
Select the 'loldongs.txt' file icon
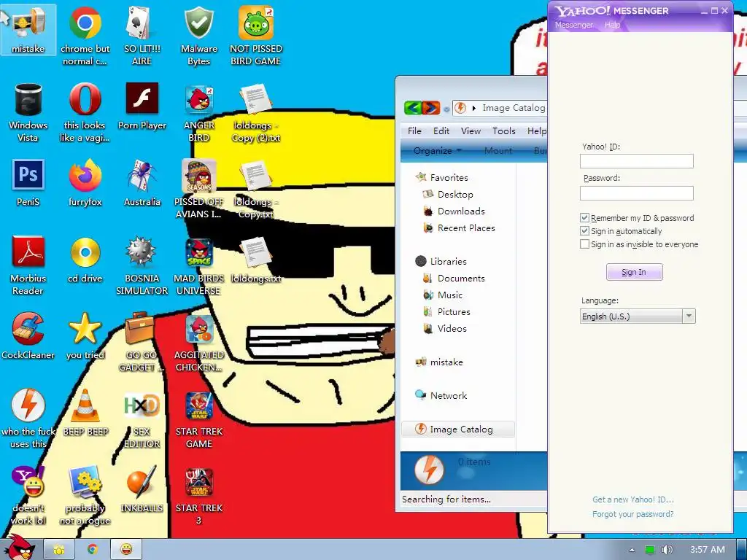click(x=256, y=260)
